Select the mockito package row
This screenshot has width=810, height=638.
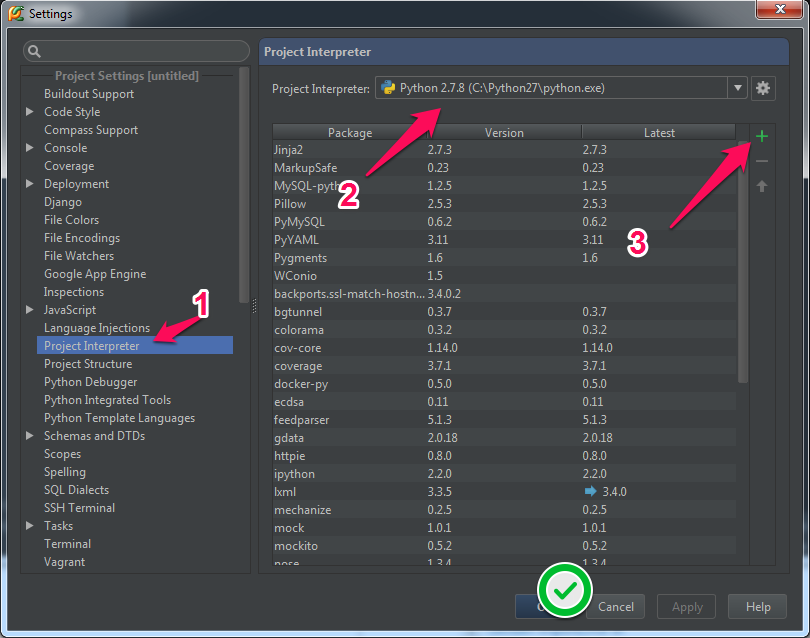click(504, 546)
